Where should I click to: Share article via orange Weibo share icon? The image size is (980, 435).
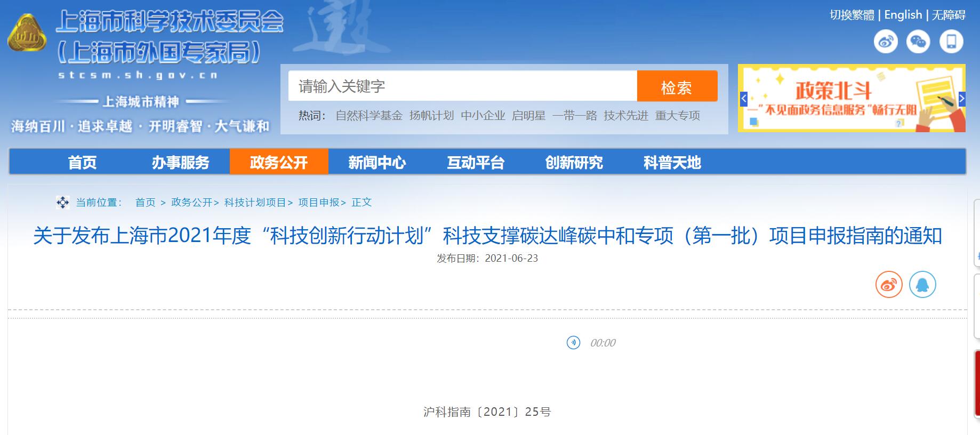click(x=888, y=285)
